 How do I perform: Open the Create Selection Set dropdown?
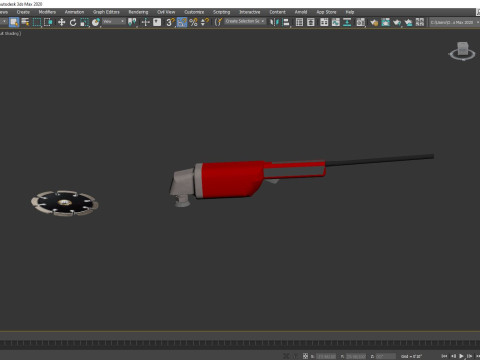245,21
